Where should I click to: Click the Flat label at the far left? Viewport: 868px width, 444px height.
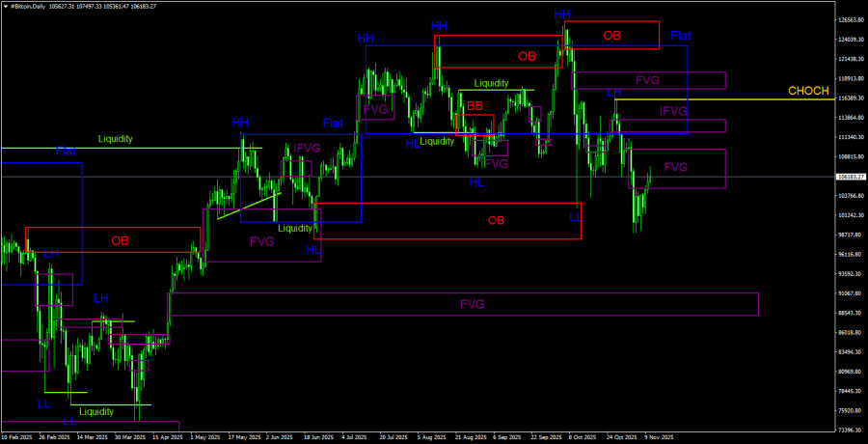click(66, 152)
